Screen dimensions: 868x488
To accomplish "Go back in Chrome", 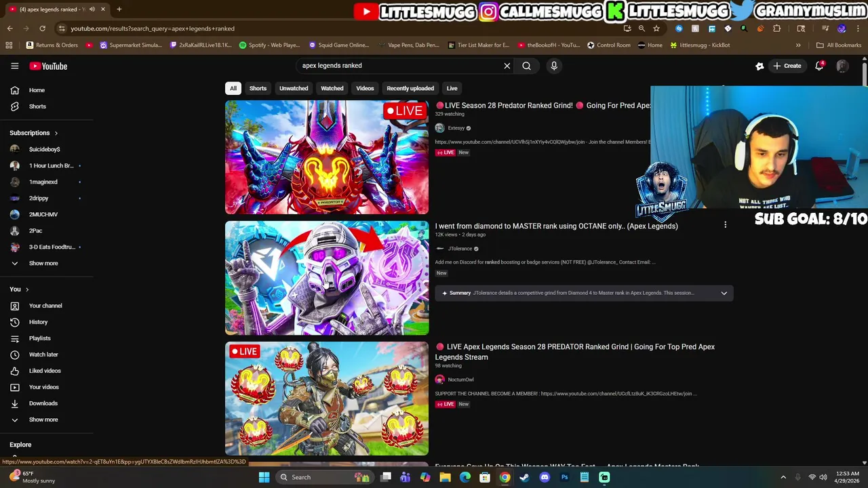I will click(x=9, y=28).
